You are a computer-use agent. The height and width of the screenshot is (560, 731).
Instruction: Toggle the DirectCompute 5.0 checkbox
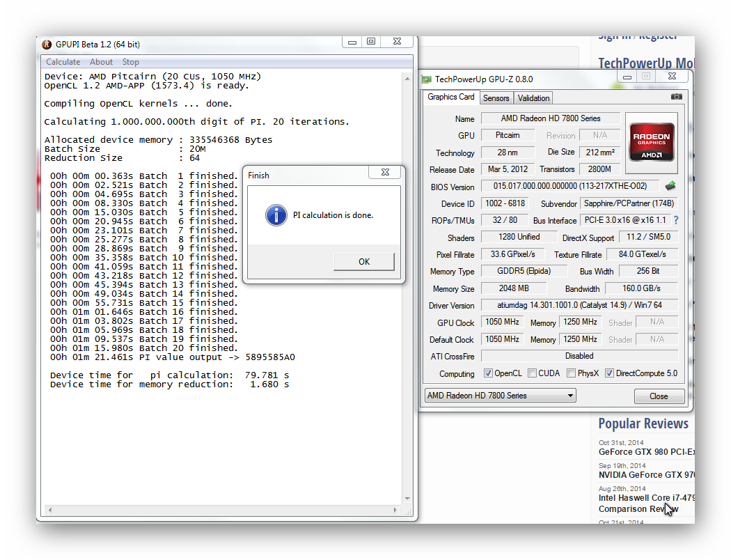click(610, 373)
